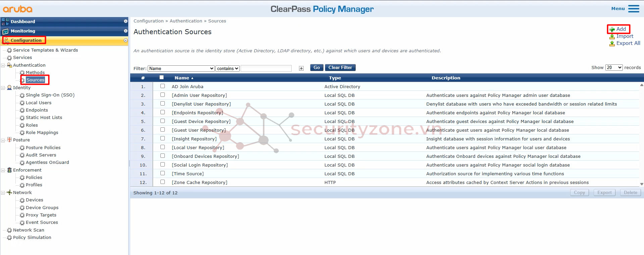Click the Posture shield icon in tree
Viewport: 644px width, 255px height.
(x=9, y=140)
